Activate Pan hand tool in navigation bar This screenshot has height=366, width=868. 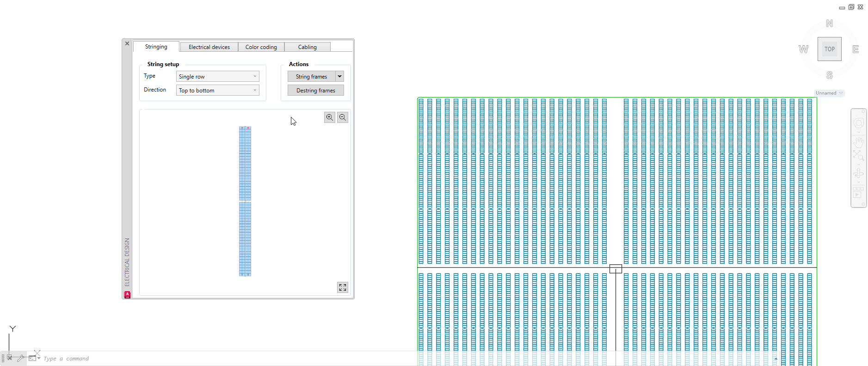point(859,142)
